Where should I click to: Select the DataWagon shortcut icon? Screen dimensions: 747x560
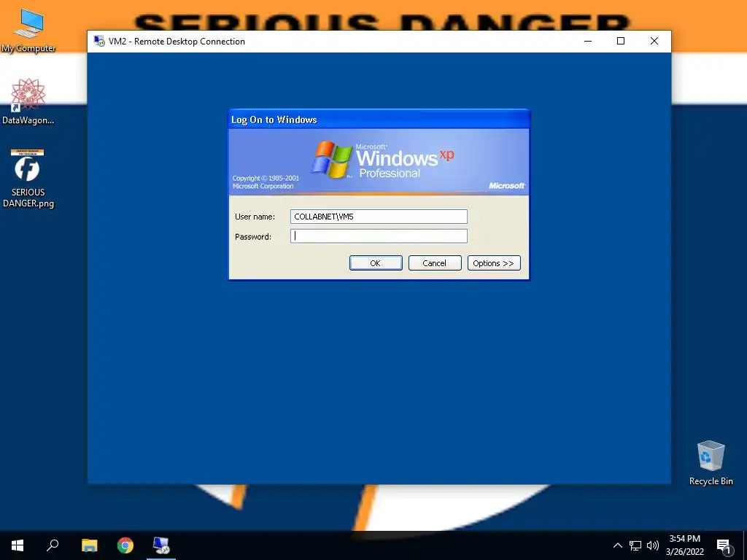pyautogui.click(x=28, y=101)
